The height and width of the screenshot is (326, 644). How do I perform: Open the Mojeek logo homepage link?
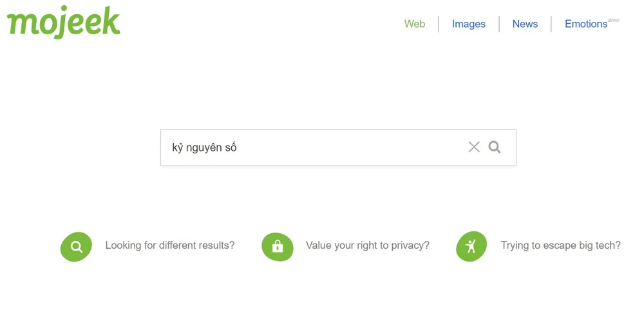(63, 23)
